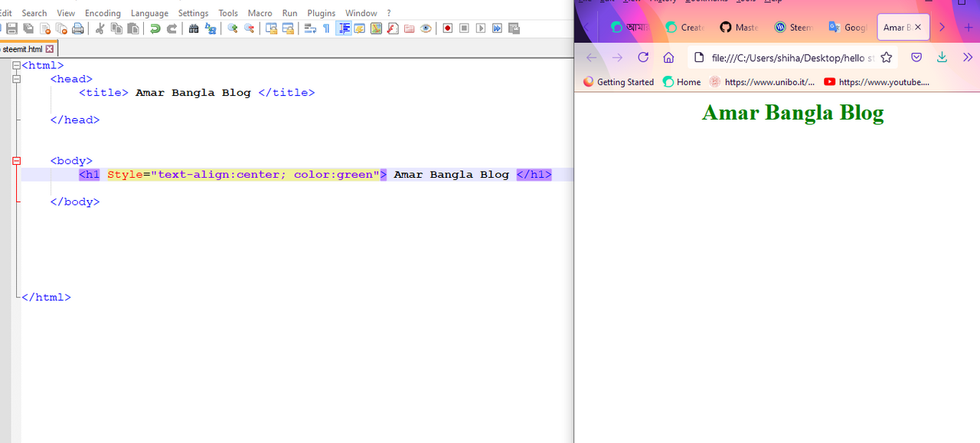Image resolution: width=980 pixels, height=443 pixels.
Task: Click the Zoom In magnifier icon
Action: pos(233,28)
